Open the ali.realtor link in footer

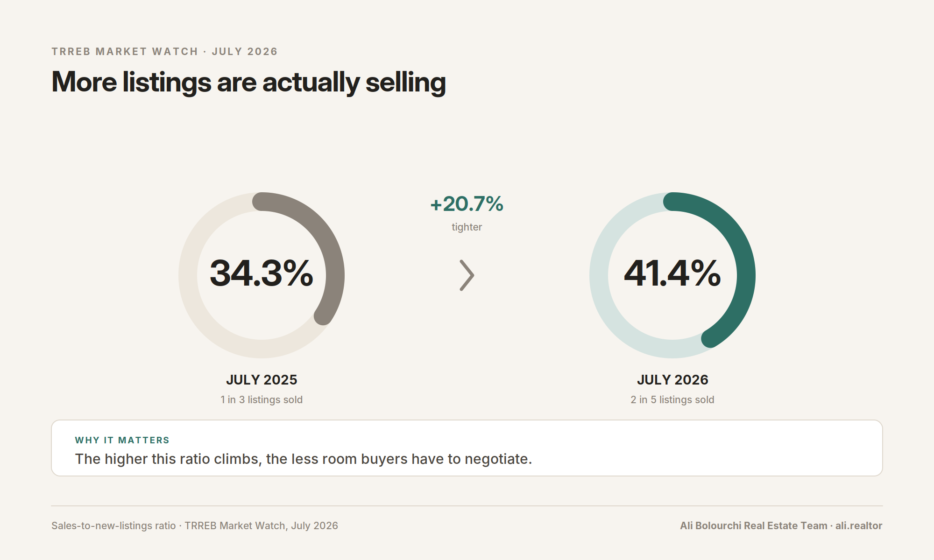[859, 526]
